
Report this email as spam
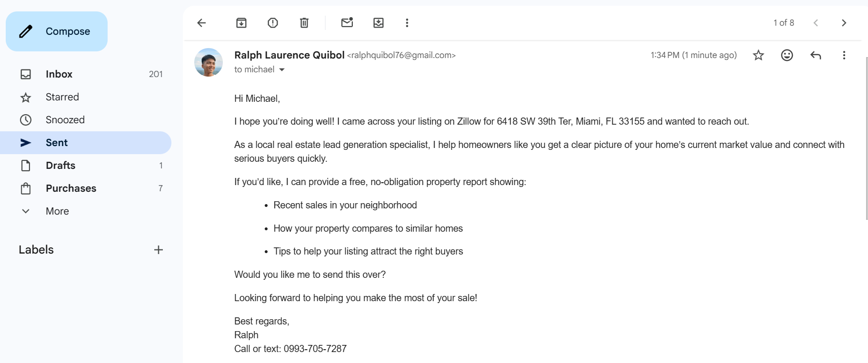(273, 23)
